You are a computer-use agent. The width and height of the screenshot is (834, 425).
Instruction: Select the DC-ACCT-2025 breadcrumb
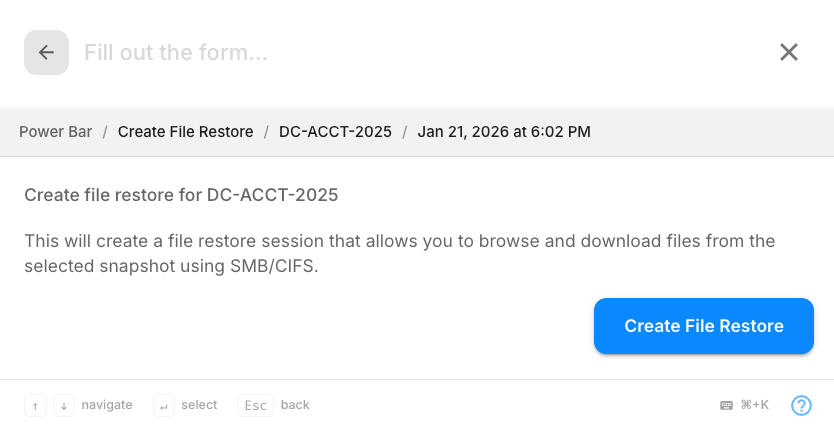pos(335,132)
